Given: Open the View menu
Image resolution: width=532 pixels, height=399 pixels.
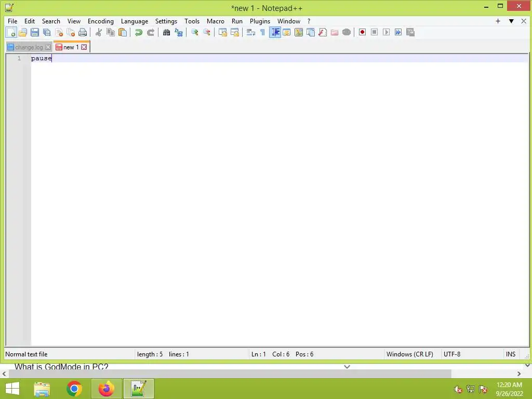Looking at the screenshot, I should 74,21.
